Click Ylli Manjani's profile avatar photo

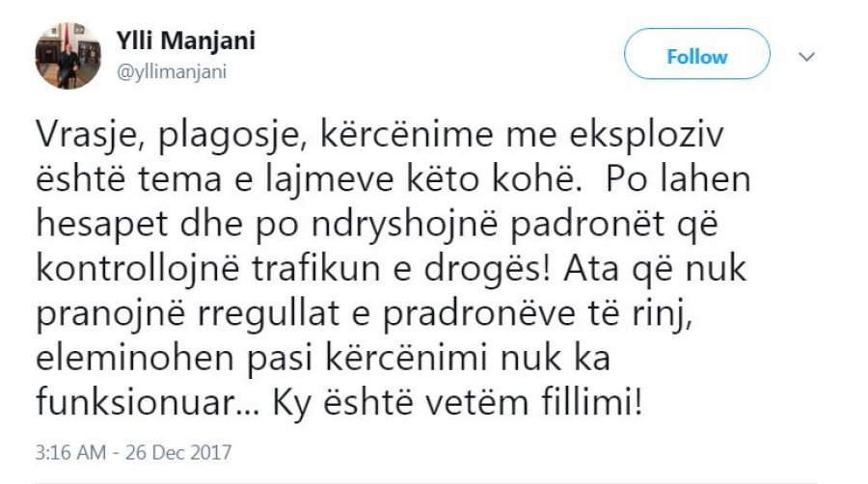click(x=68, y=57)
